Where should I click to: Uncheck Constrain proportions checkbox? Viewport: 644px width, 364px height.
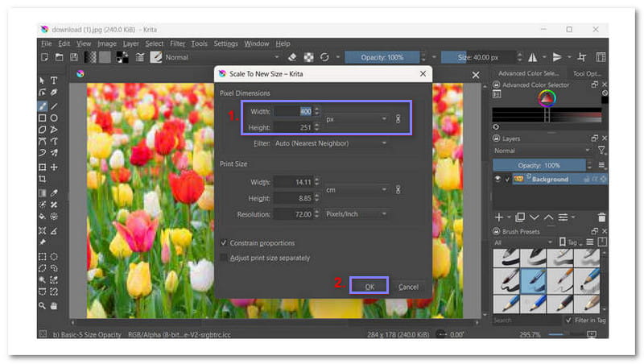224,242
